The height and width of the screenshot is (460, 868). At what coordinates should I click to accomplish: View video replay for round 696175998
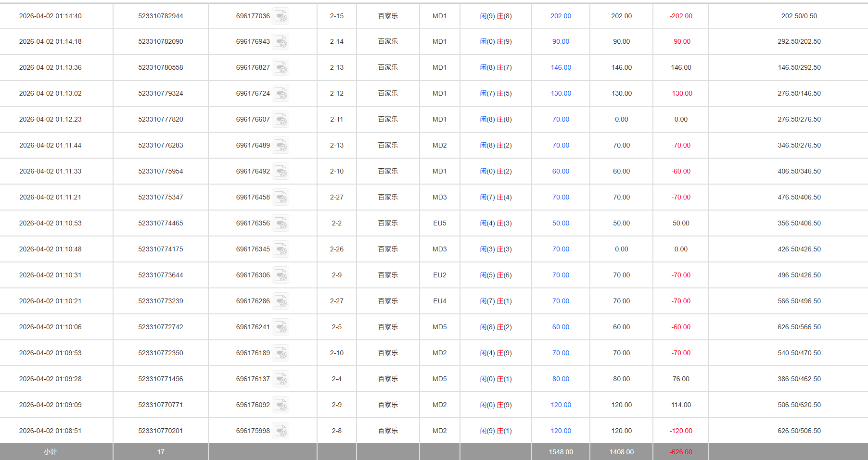(281, 431)
